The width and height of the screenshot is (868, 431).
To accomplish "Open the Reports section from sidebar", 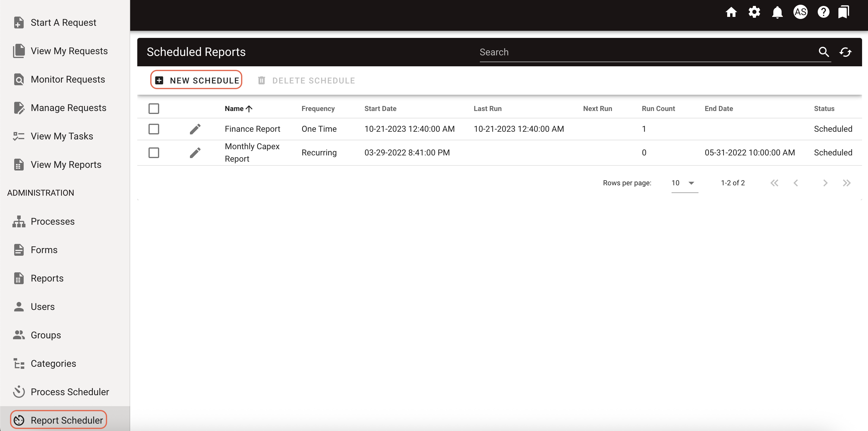I will [47, 278].
